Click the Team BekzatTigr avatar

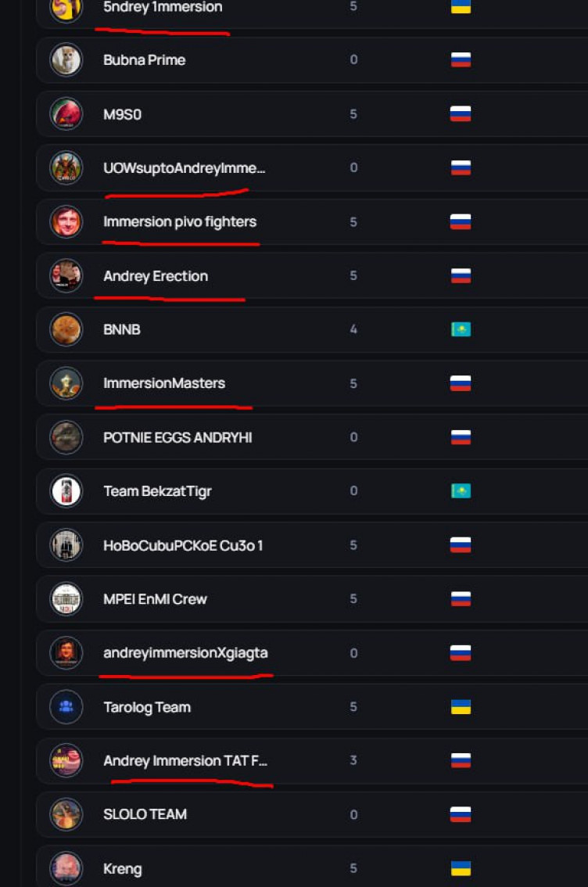click(x=66, y=491)
